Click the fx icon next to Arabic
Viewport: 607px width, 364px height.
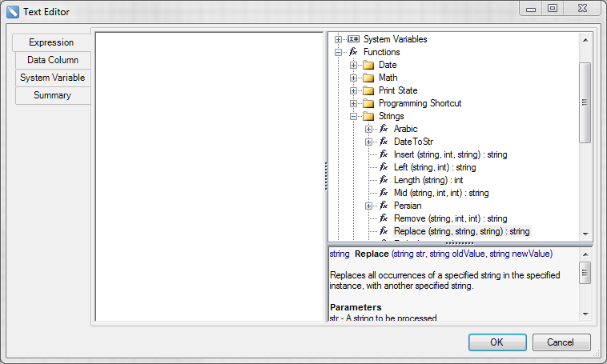(x=384, y=129)
